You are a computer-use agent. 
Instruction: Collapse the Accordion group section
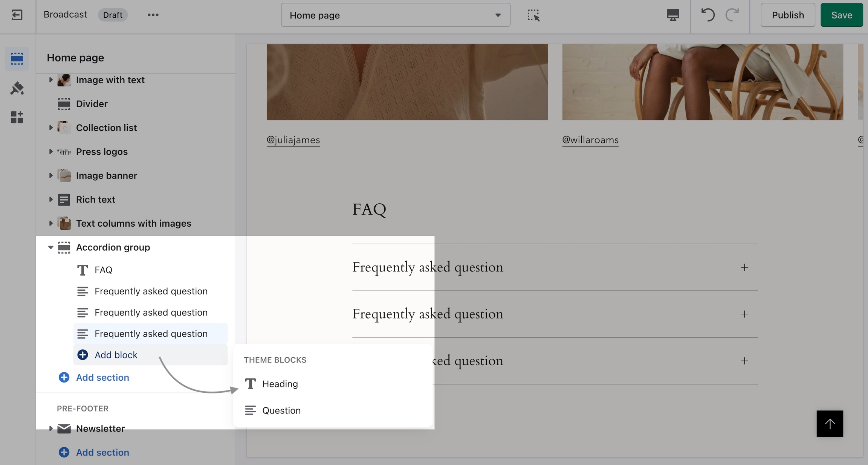[50, 247]
